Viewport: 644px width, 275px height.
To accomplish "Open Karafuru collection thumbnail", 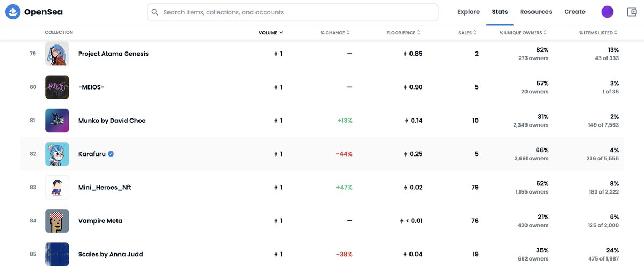I will tap(57, 154).
